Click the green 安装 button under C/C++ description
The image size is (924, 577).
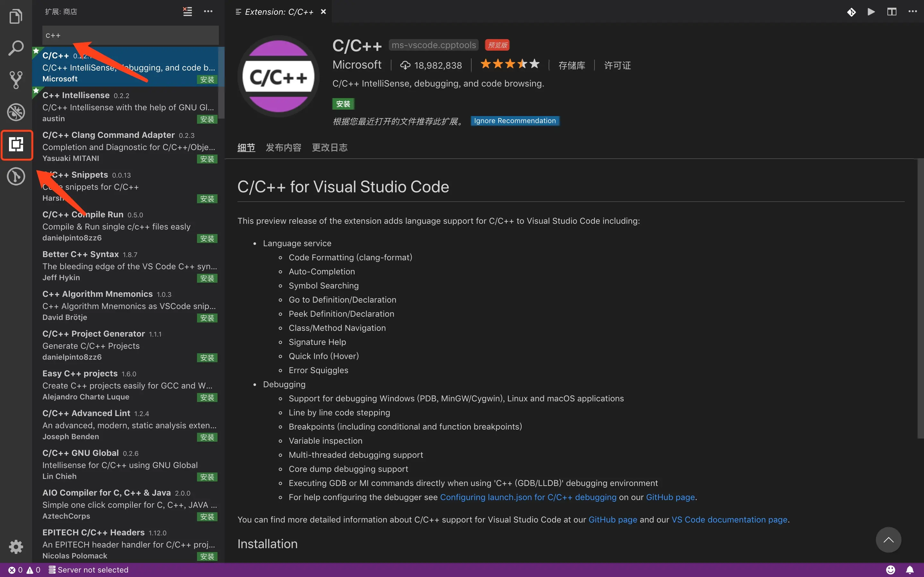[x=343, y=104]
